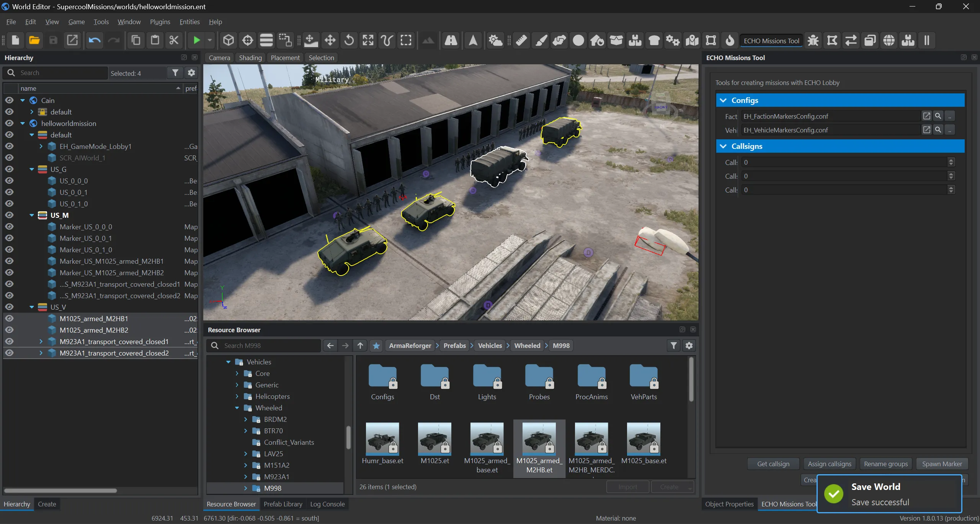This screenshot has height=524, width=980.
Task: Expand the Helicopters folder in the tree
Action: click(237, 396)
